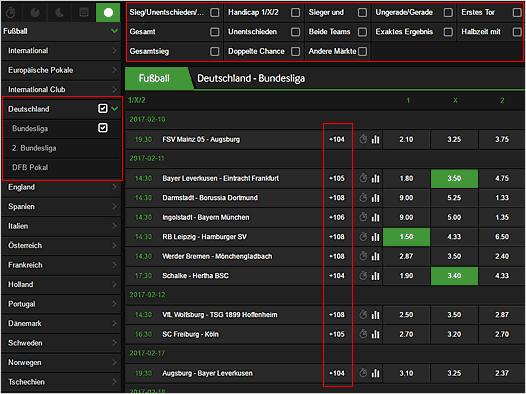Open statistics chart for SC Freiburg - Köln
The height and width of the screenshot is (394, 526).
[x=375, y=334]
